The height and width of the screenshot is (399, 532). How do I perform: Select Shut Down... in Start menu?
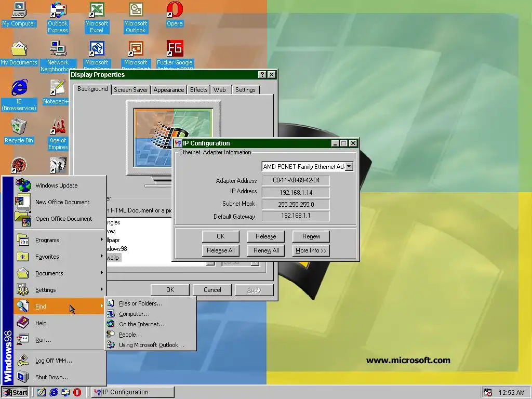[x=60, y=377]
